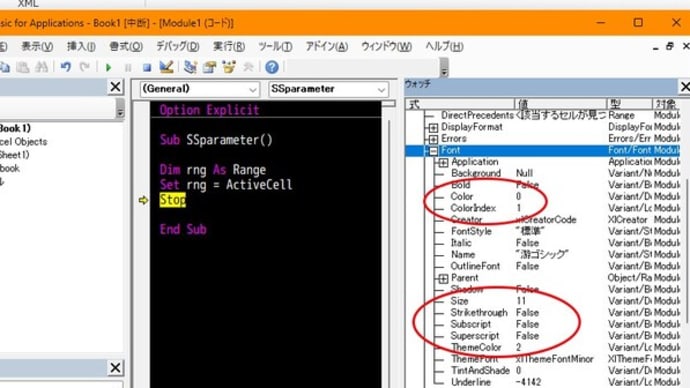Select the ThemeColor property row
Screen dimensions: 690x388
pyautogui.click(x=543, y=347)
